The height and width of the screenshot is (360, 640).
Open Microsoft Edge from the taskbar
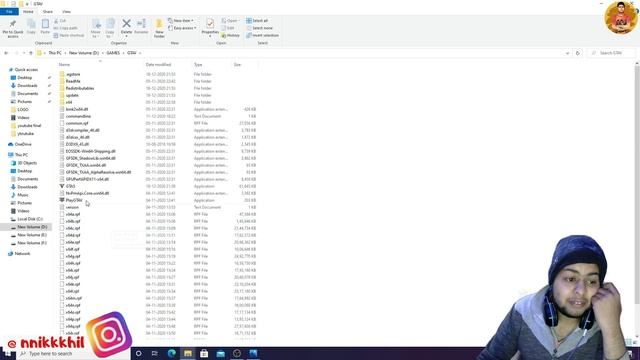[x=171, y=353]
